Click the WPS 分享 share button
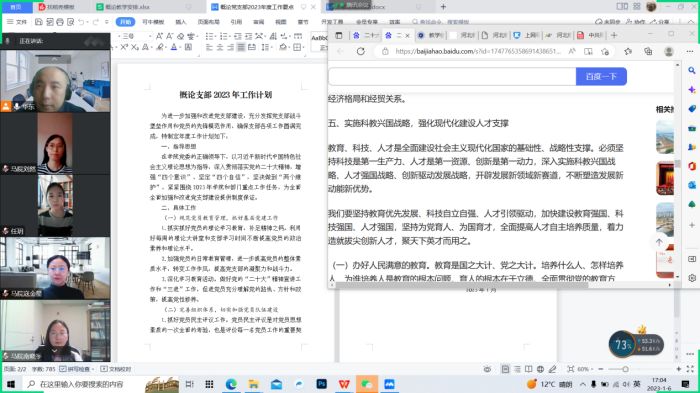The image size is (700, 393). click(660, 22)
